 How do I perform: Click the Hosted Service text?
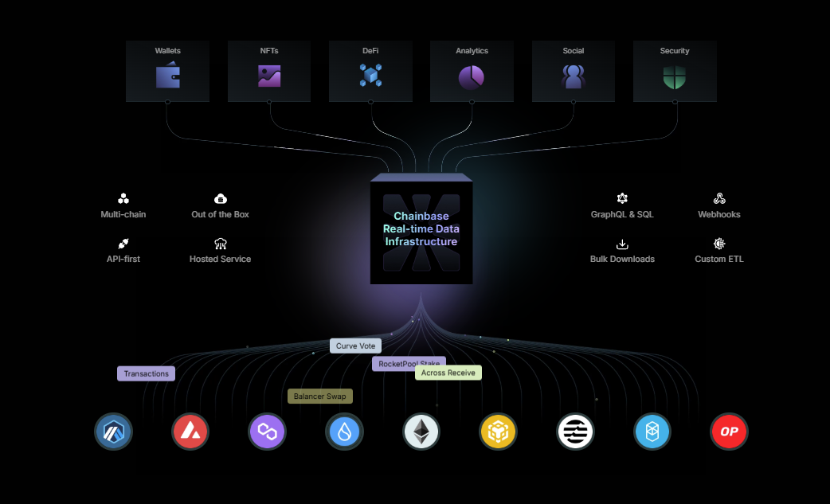(220, 259)
